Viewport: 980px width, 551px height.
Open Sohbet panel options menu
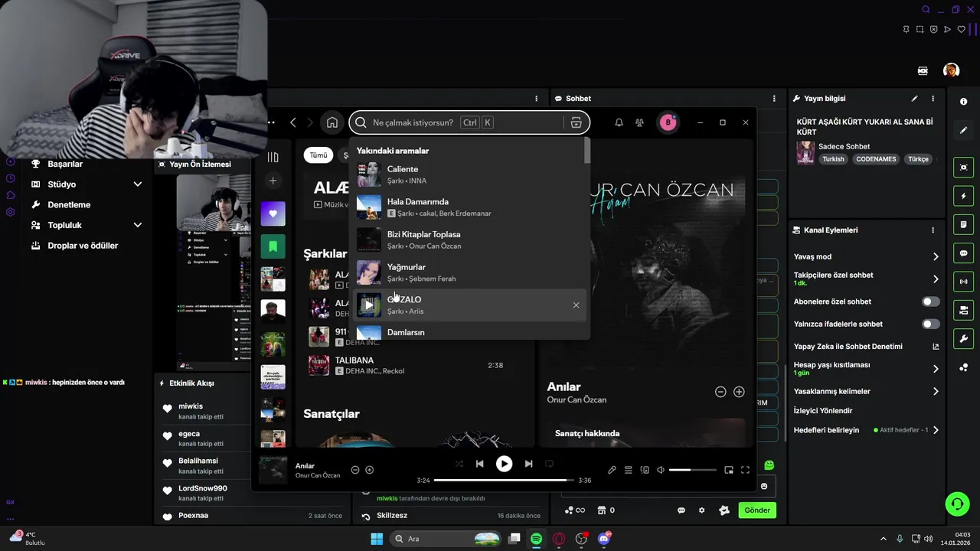774,99
